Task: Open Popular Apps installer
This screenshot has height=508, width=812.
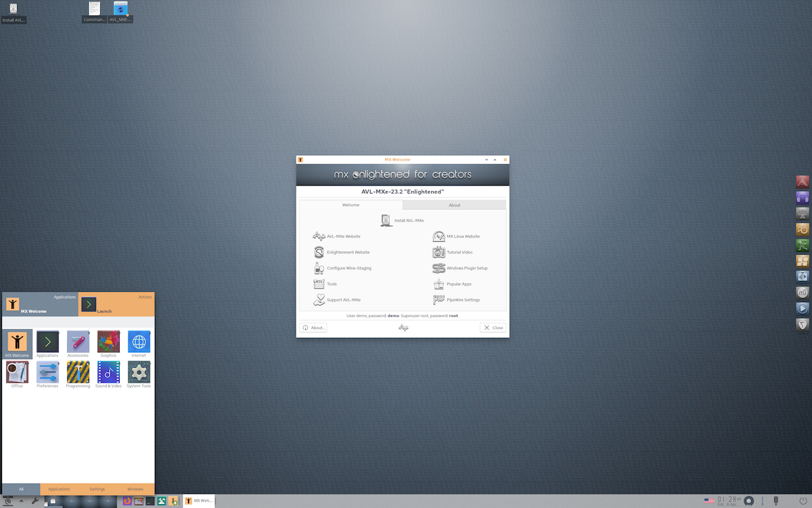Action: click(452, 284)
